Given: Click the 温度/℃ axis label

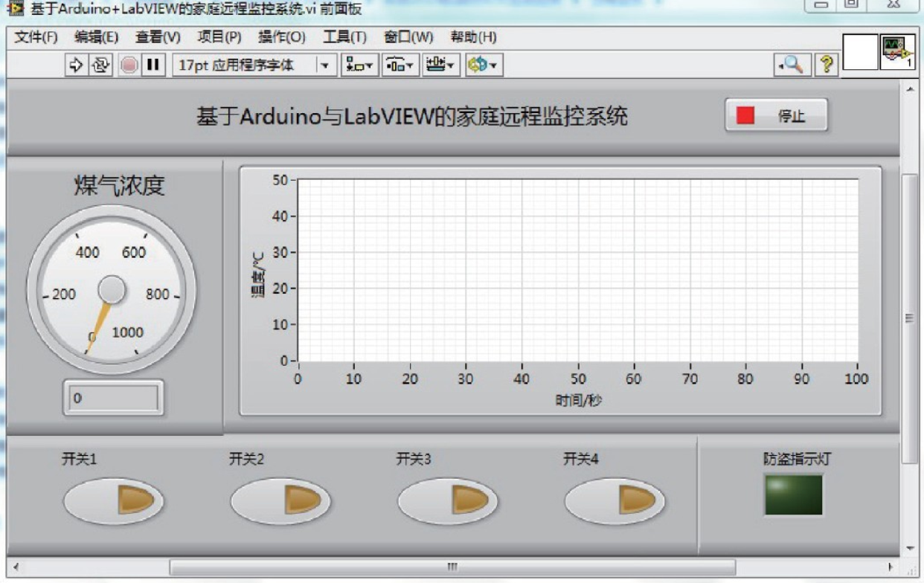Looking at the screenshot, I should click(258, 274).
